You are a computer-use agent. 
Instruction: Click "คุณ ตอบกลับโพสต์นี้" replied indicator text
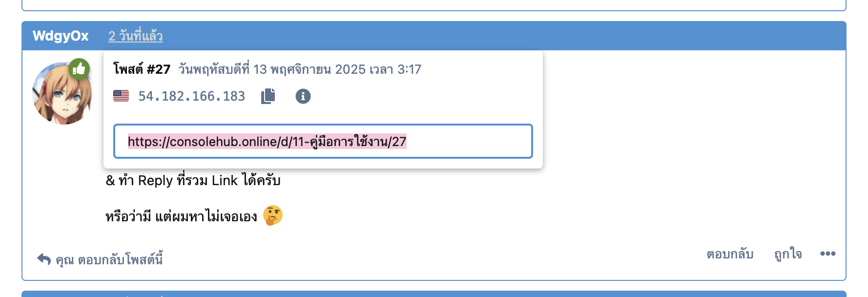(109, 259)
